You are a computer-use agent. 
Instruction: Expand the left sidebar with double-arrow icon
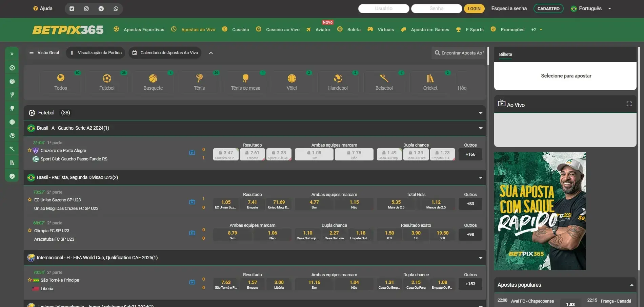(x=12, y=54)
